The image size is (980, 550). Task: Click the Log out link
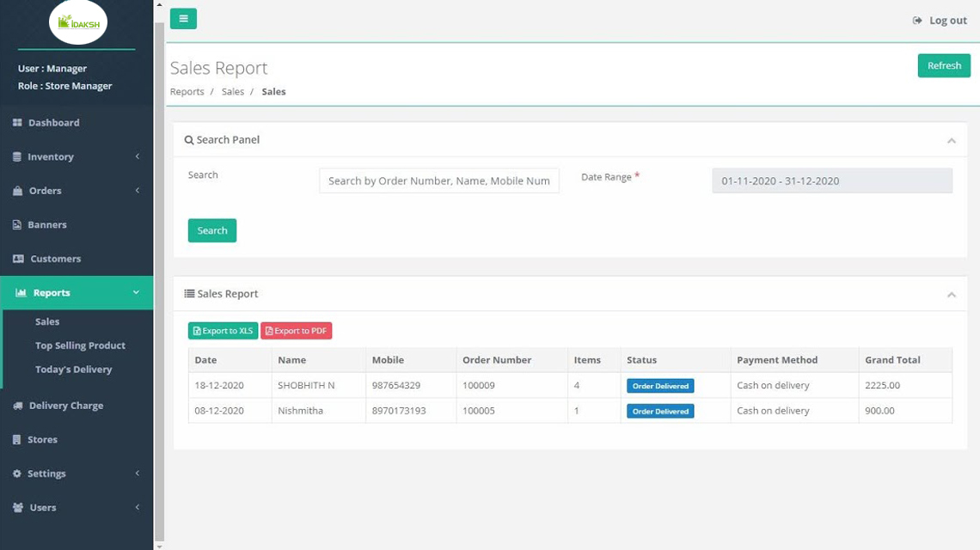coord(948,21)
